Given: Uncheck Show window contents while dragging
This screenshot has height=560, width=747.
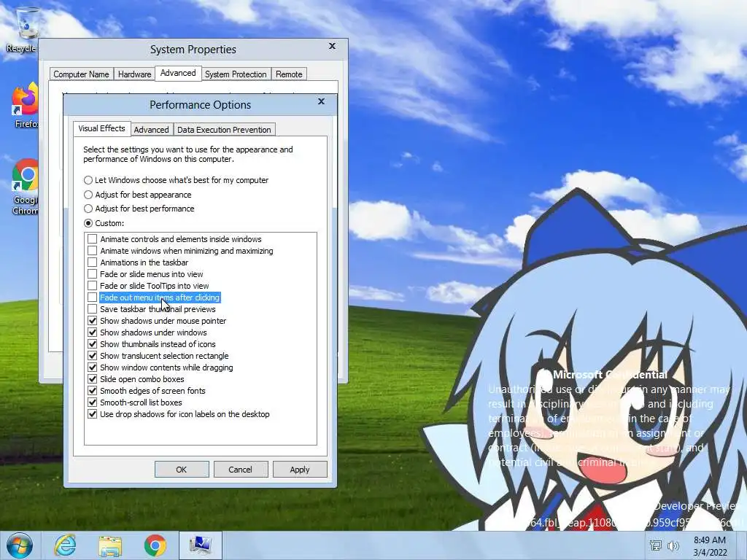Looking at the screenshot, I should coord(93,367).
